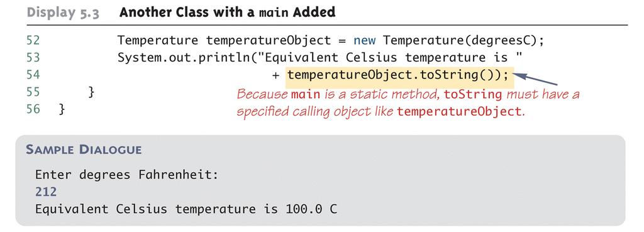Click the output line showing 100.0 C
644x232 pixels.
[186, 209]
